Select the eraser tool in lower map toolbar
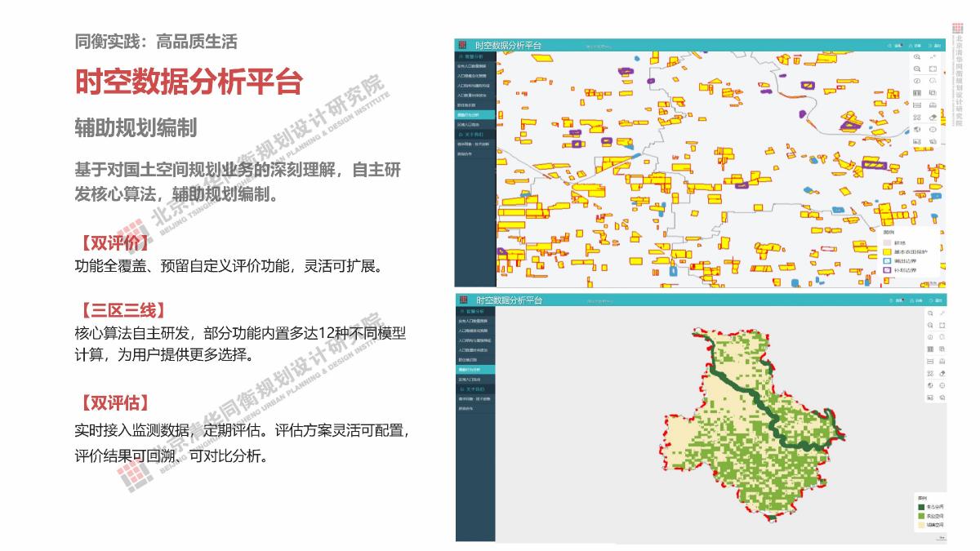This screenshot has width=980, height=551. tap(942, 373)
